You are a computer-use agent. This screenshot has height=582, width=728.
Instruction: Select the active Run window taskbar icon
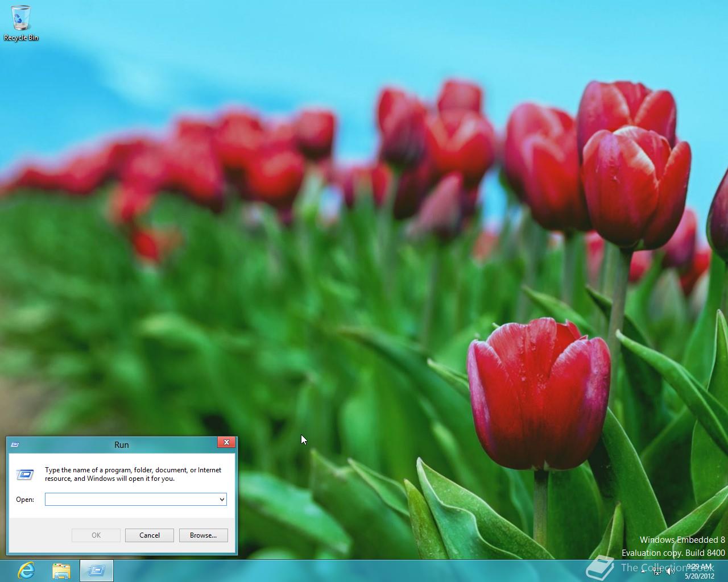coord(97,570)
